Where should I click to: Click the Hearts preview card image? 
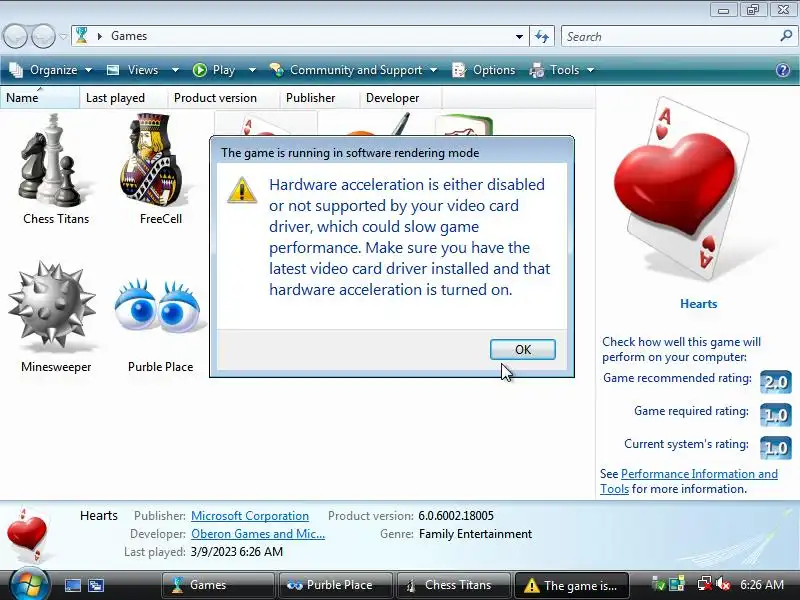pos(684,189)
